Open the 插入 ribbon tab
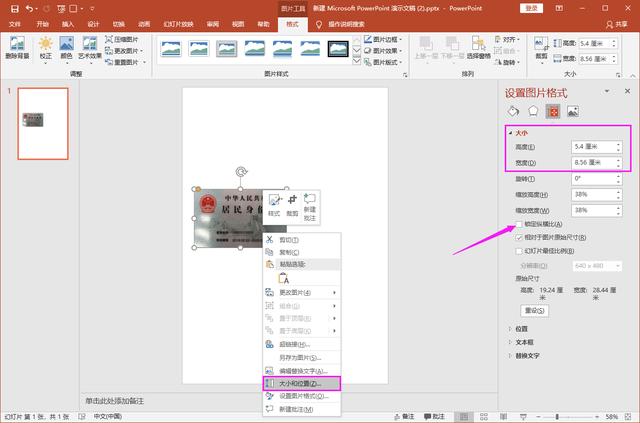This screenshot has width=640, height=423. pyautogui.click(x=67, y=22)
